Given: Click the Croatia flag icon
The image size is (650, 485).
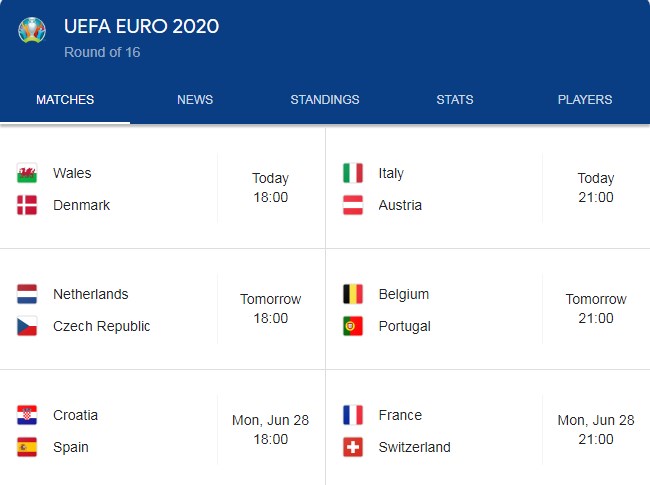Looking at the screenshot, I should (27, 415).
